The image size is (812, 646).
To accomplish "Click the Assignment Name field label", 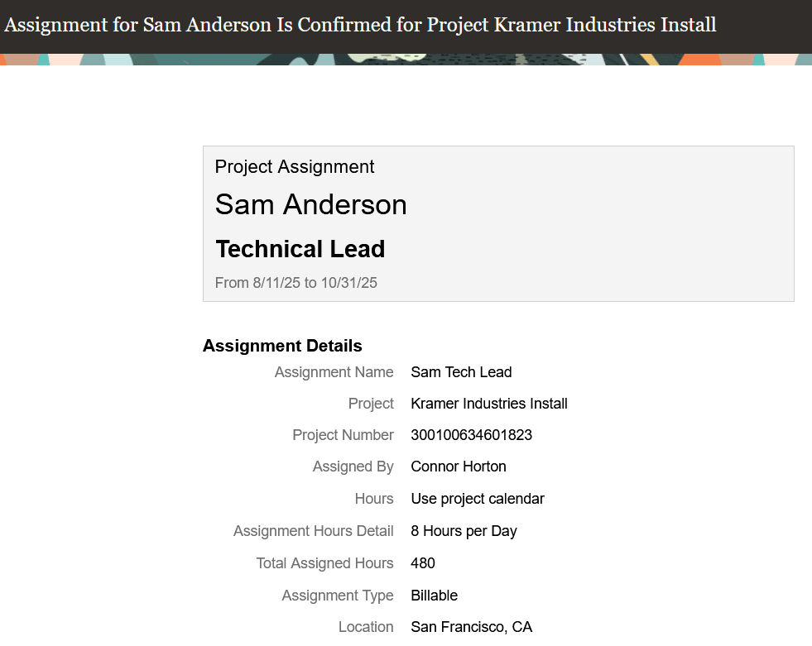I will (334, 372).
